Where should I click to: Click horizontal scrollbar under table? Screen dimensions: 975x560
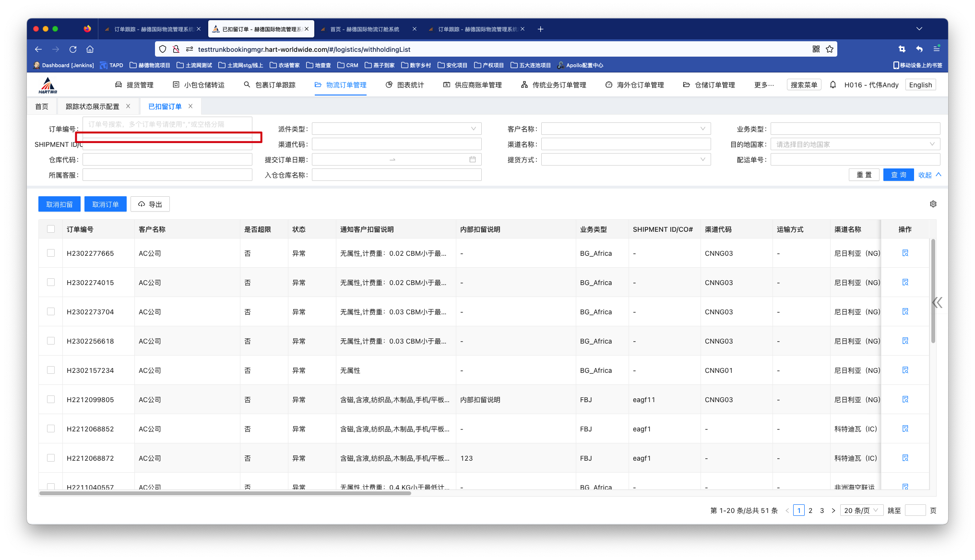pos(226,493)
